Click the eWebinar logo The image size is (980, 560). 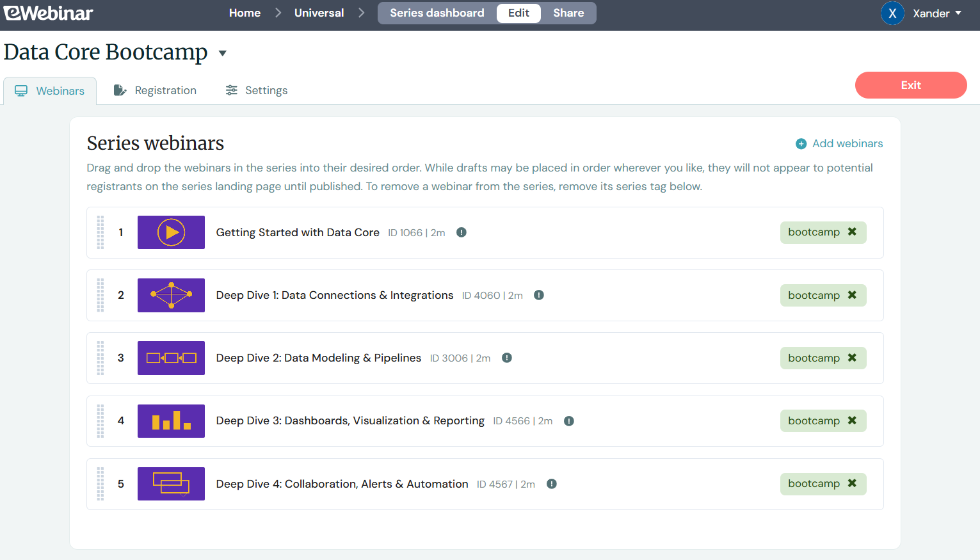click(48, 13)
